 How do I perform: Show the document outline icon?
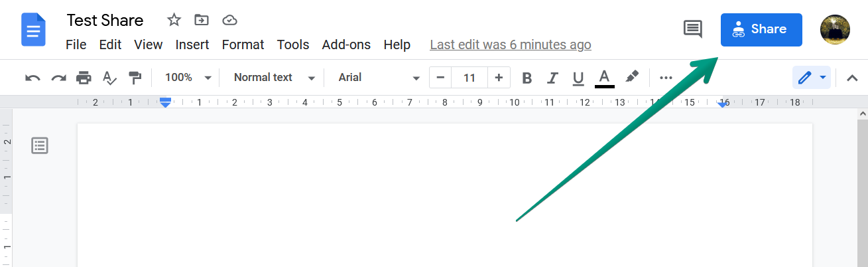40,145
